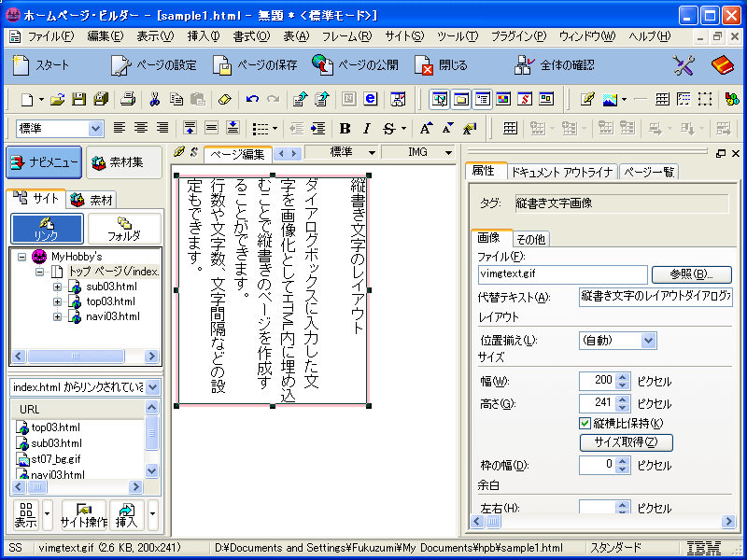This screenshot has width=747, height=560.
Task: Increase indent icon
Action: click(x=317, y=128)
